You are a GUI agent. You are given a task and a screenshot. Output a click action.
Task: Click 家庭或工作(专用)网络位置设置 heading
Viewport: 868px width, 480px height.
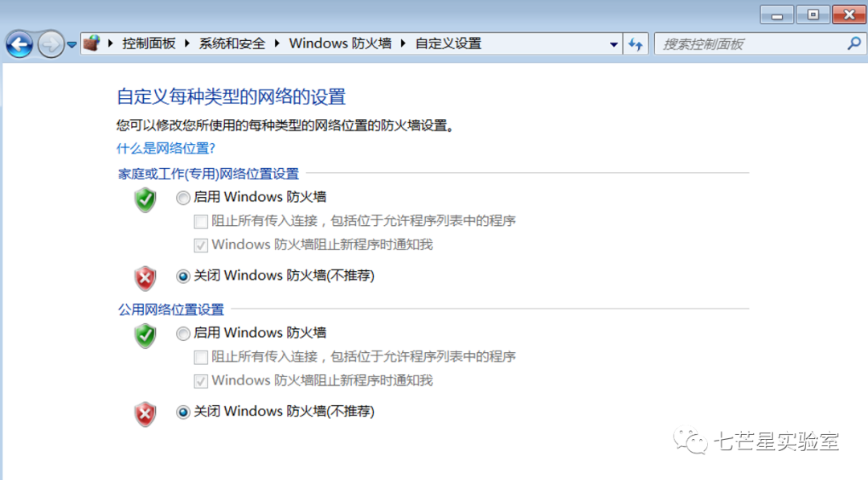click(208, 174)
